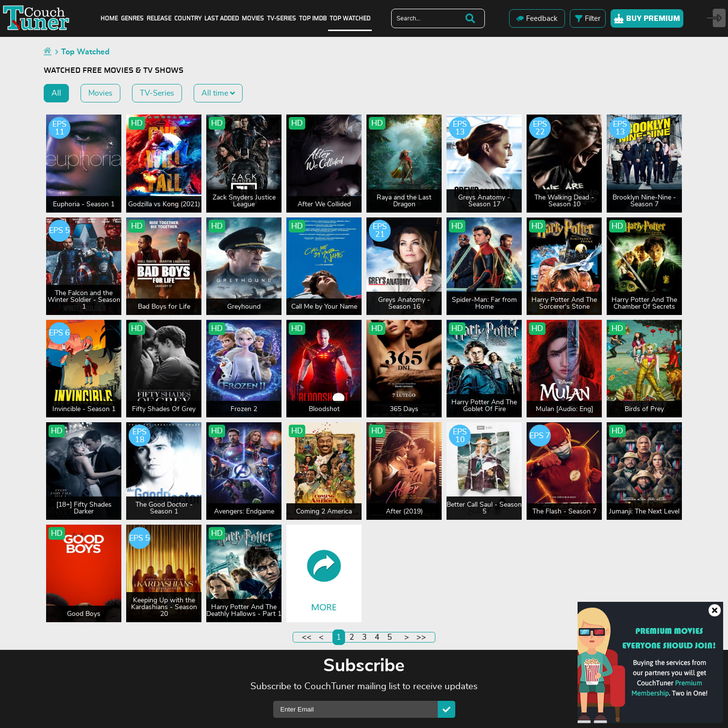Open Bloodshot movie poster
This screenshot has height=728, width=728.
click(324, 368)
